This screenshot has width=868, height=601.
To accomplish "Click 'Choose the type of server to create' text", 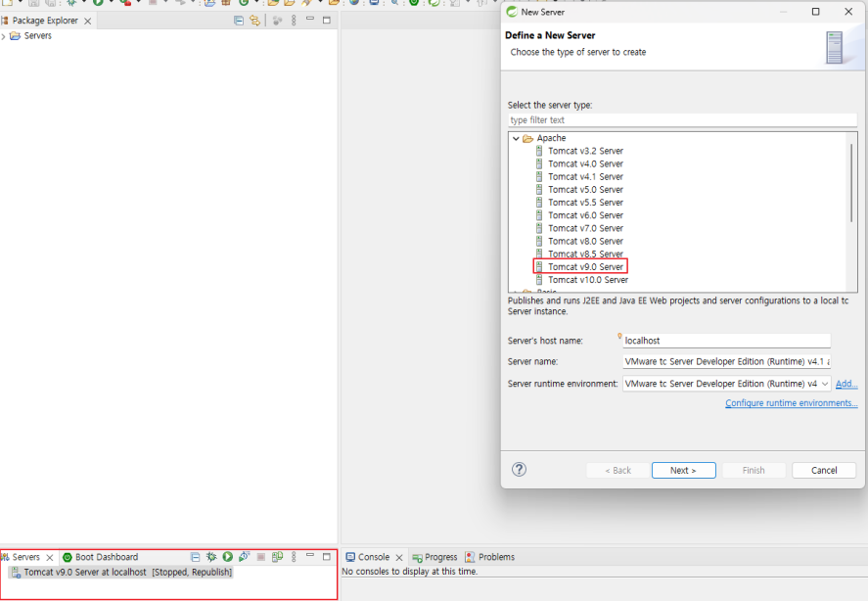I will coord(578,52).
